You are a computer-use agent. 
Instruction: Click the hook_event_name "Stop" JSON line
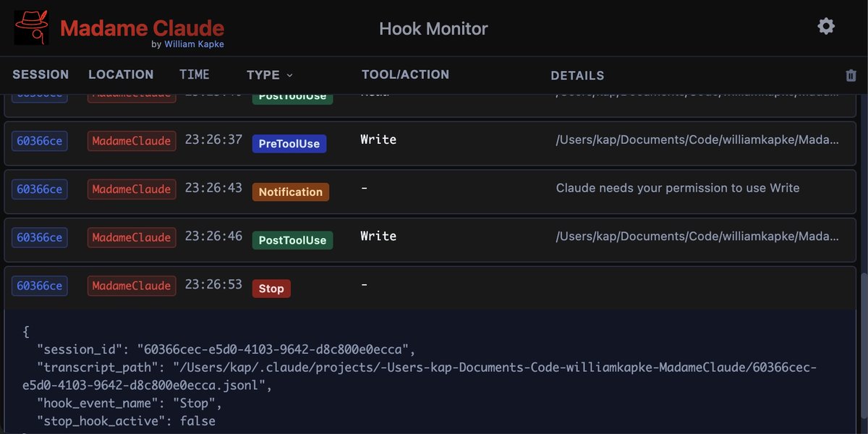pos(129,403)
